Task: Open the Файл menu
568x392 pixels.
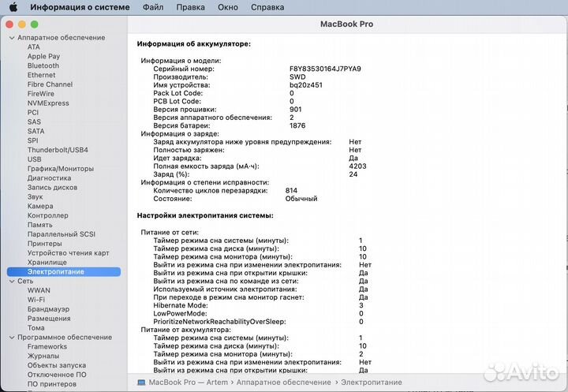Action: (153, 7)
